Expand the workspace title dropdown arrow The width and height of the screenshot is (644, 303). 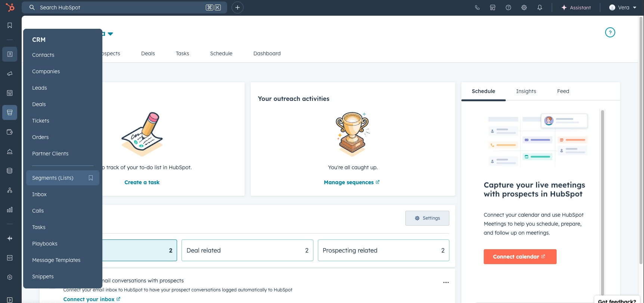[110, 34]
